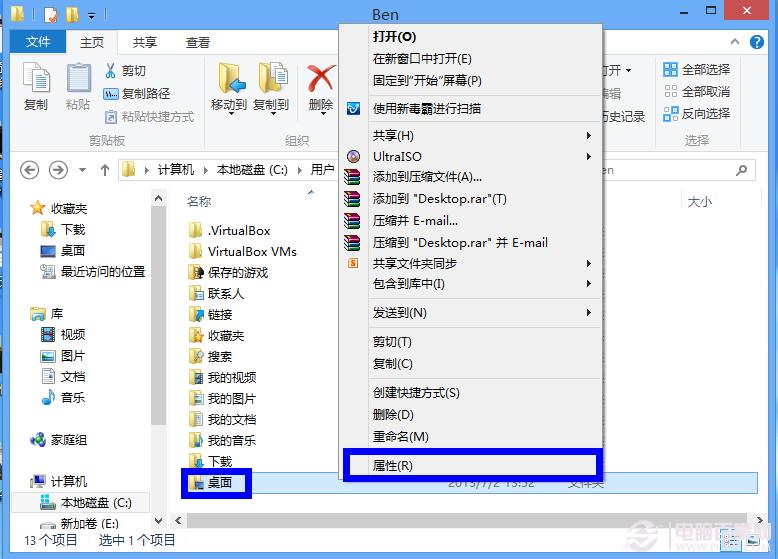The image size is (778, 559).
Task: Go back with the Back arrow
Action: (29, 170)
